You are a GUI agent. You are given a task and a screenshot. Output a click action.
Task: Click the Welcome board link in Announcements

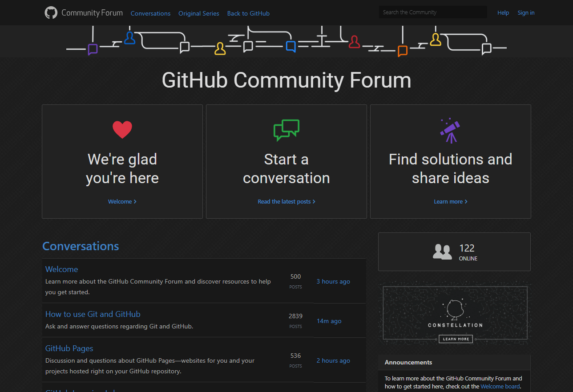[500, 386]
